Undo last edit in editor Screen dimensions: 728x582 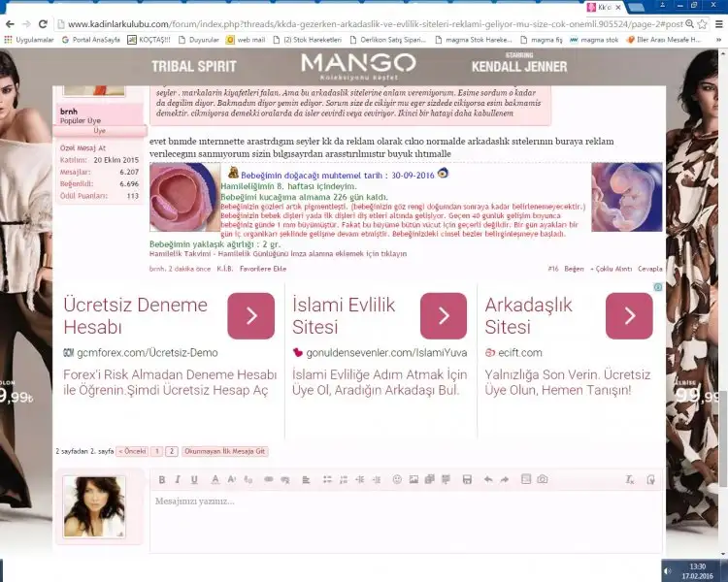tap(488, 479)
